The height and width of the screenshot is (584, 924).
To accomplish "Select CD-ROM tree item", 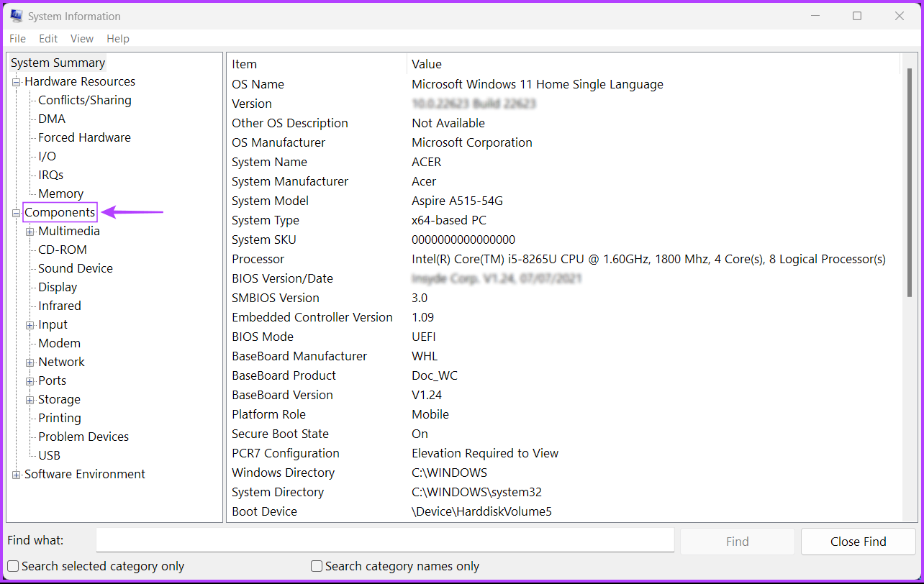I will [63, 250].
